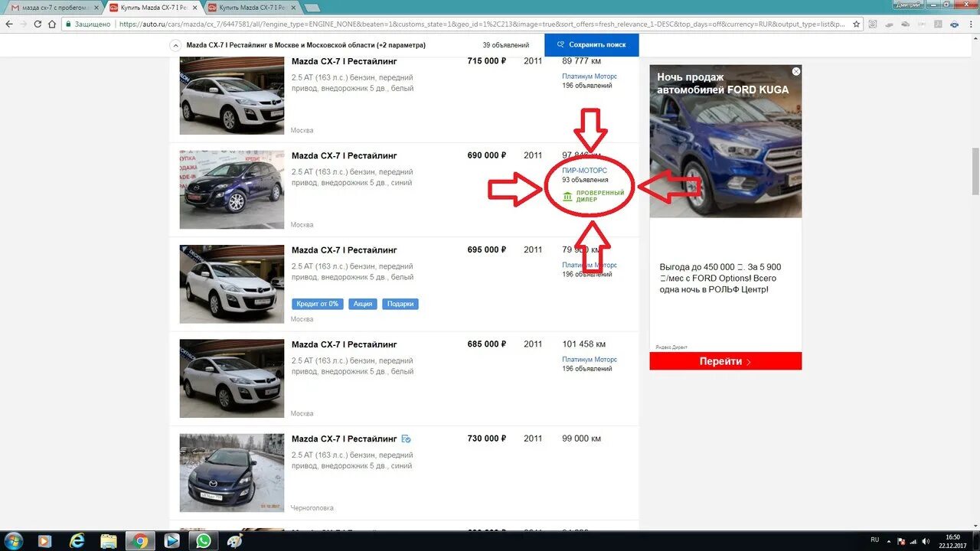980x551 pixels.
Task: Click the blue extension icon near Chrome menu
Action: pos(955,24)
